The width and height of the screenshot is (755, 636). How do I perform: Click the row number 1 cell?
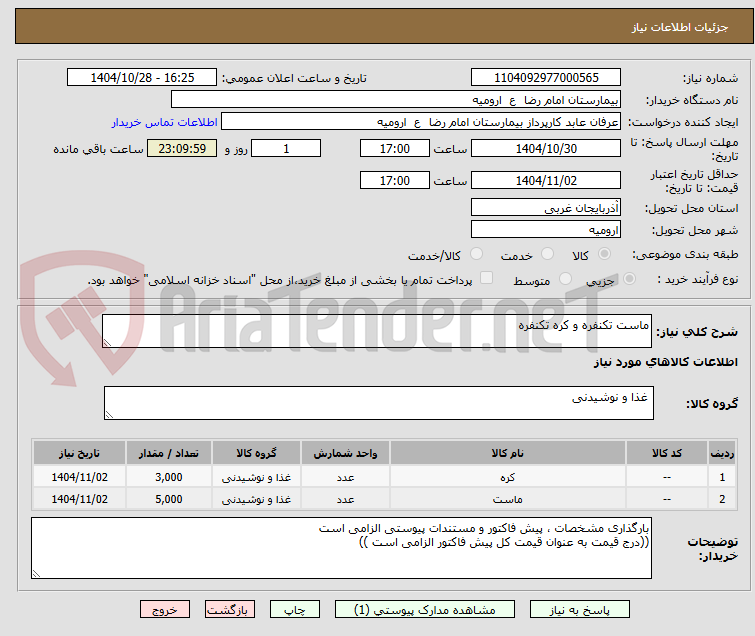[722, 477]
